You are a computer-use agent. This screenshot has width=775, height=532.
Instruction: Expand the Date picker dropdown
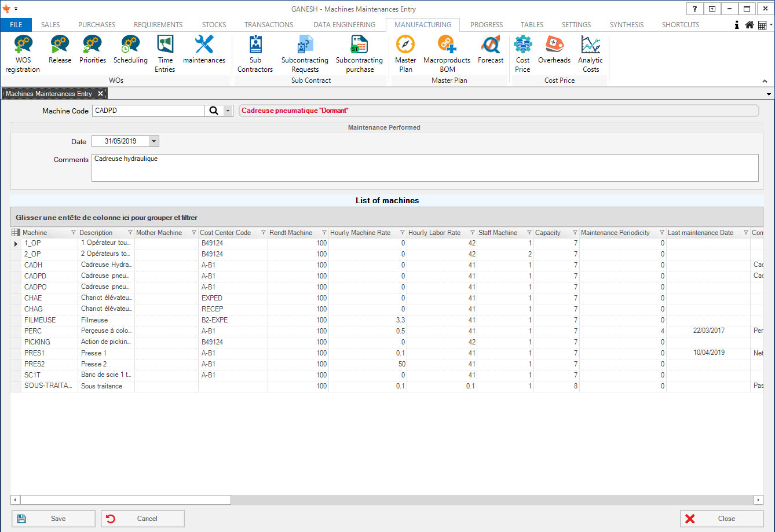point(153,141)
